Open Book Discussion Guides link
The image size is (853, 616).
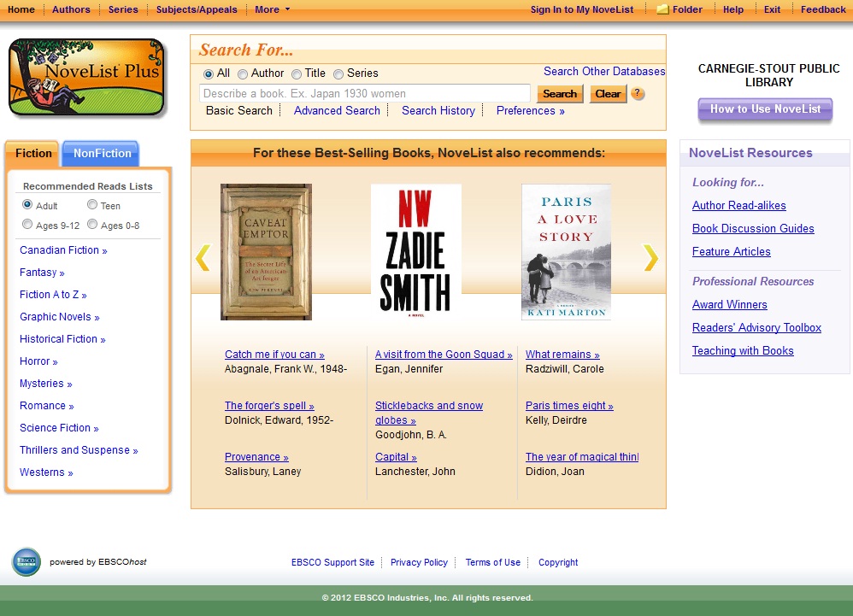[x=753, y=229]
